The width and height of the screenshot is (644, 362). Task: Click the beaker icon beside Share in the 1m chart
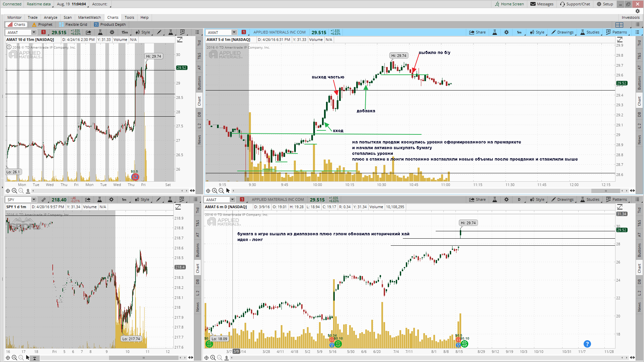click(x=495, y=32)
